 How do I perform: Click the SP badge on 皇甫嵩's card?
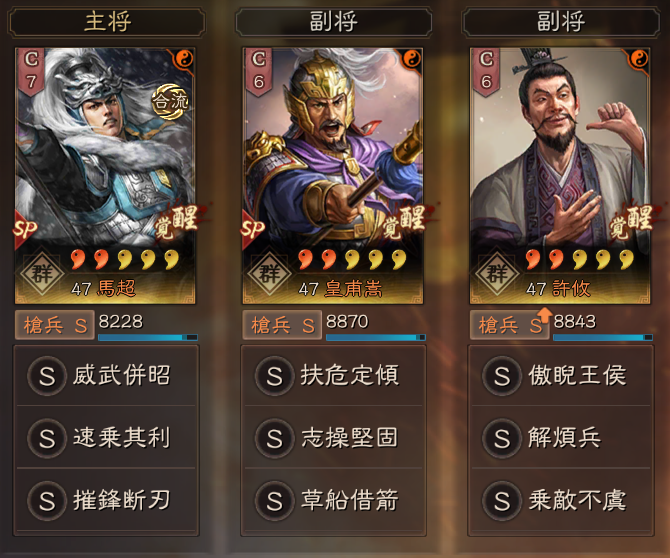[x=253, y=230]
